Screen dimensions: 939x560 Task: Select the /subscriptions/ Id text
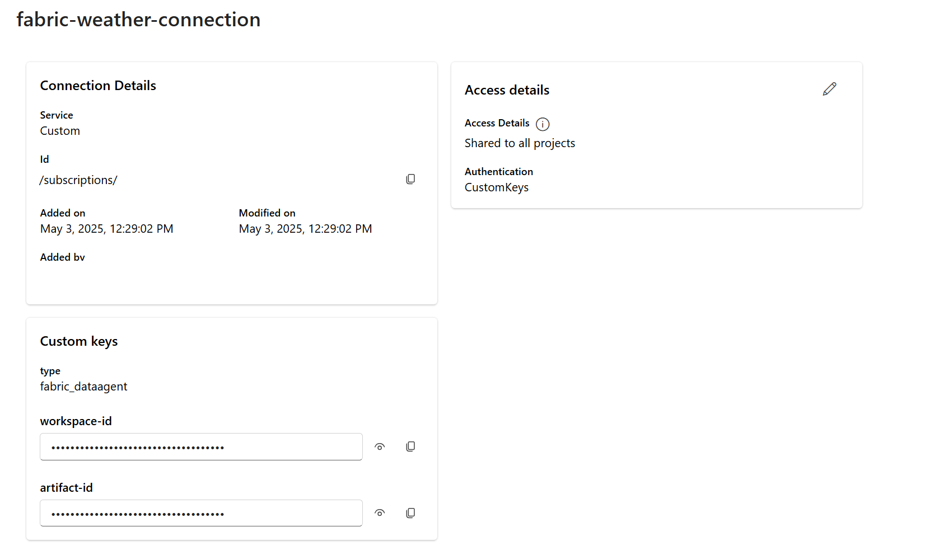pyautogui.click(x=78, y=180)
